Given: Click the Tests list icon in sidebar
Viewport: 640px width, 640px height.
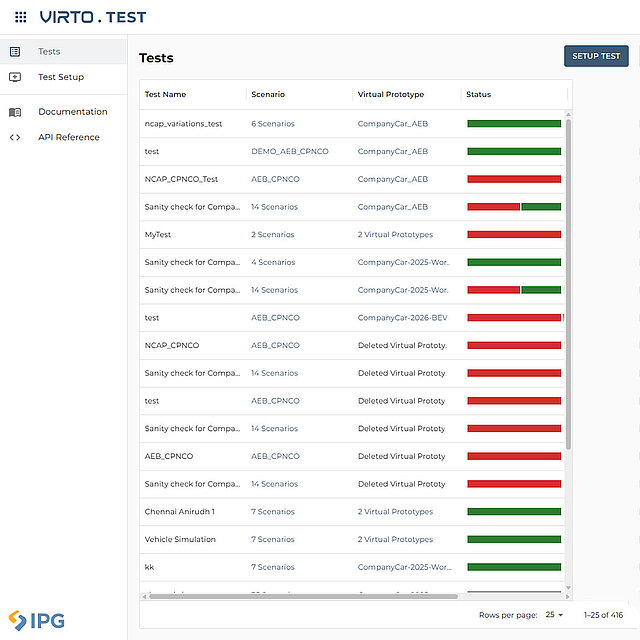Looking at the screenshot, I should (x=15, y=51).
